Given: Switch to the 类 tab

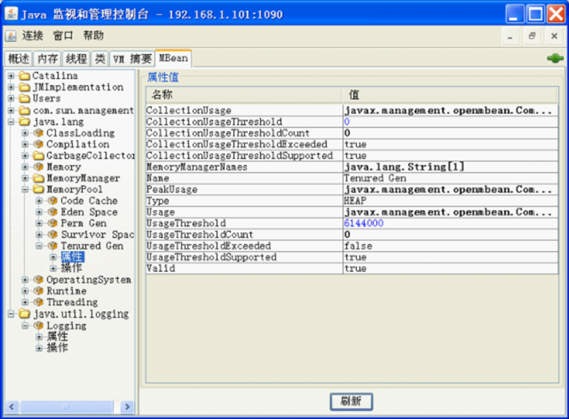Looking at the screenshot, I should [100, 59].
